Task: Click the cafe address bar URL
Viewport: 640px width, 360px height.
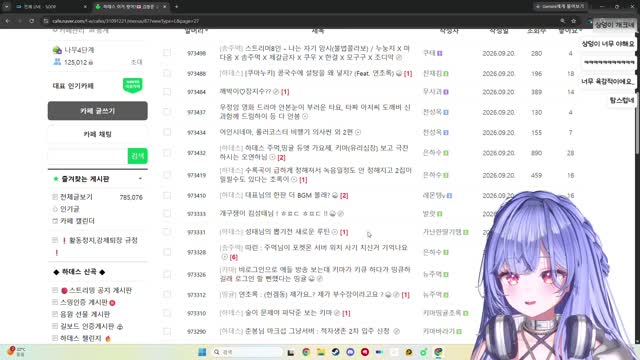Action: point(126,21)
